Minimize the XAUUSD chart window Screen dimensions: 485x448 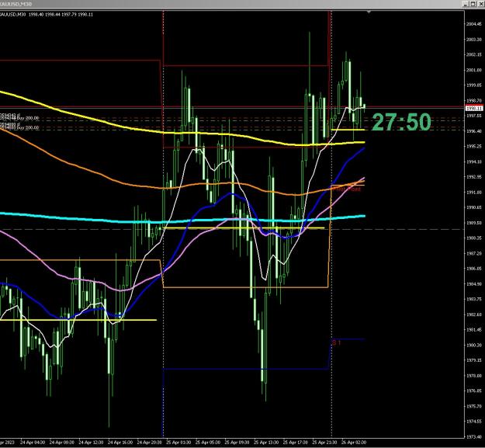[466, 4]
